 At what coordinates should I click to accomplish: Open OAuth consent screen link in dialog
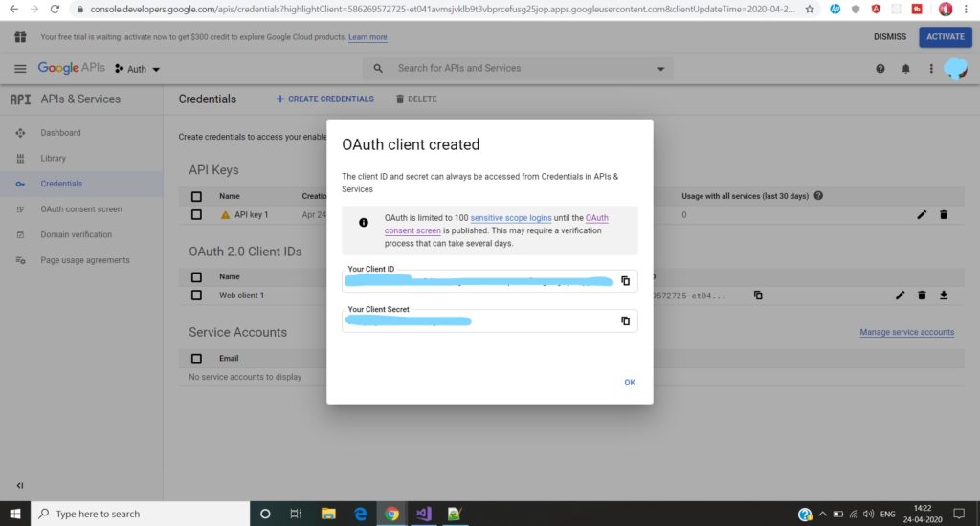click(x=497, y=225)
